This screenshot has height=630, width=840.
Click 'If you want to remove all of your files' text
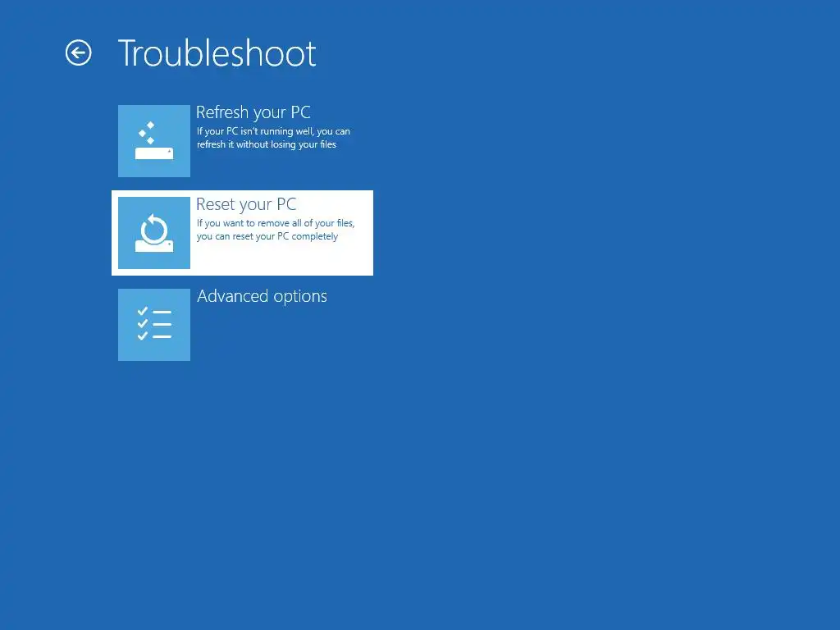(x=276, y=223)
